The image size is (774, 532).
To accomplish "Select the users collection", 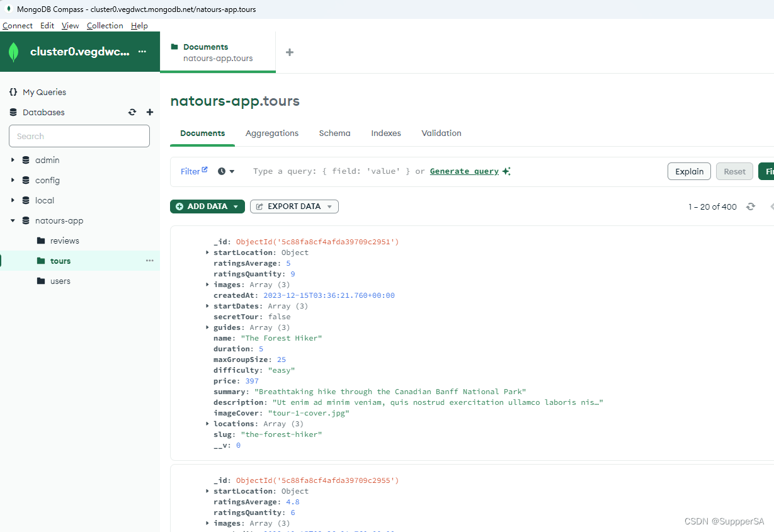I will [60, 281].
